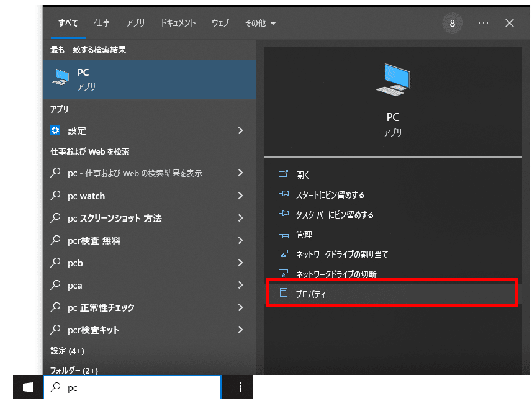Click the icon beside ネットワークドライブの割り当て
The width and height of the screenshot is (532, 401).
point(283,254)
